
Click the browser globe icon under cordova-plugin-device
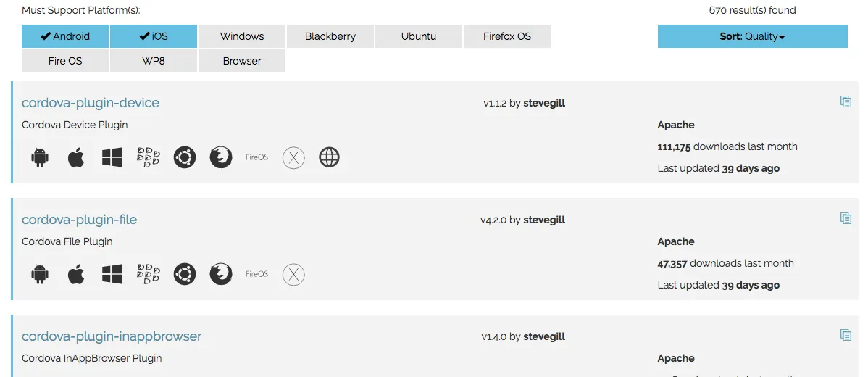tap(330, 157)
